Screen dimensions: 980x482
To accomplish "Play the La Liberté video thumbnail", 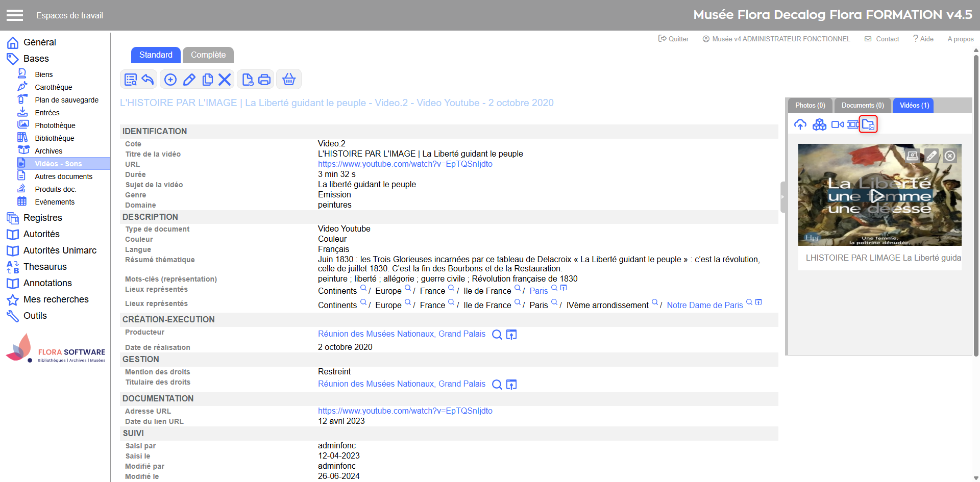I will (876, 195).
